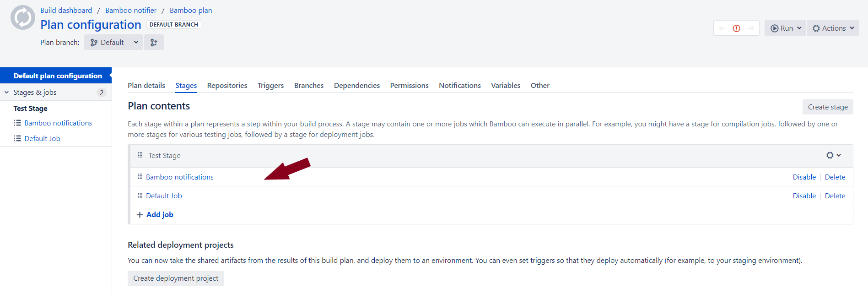Screen dimensions: 868x294
Task: Disable the Bamboo notifications job
Action: coord(804,177)
